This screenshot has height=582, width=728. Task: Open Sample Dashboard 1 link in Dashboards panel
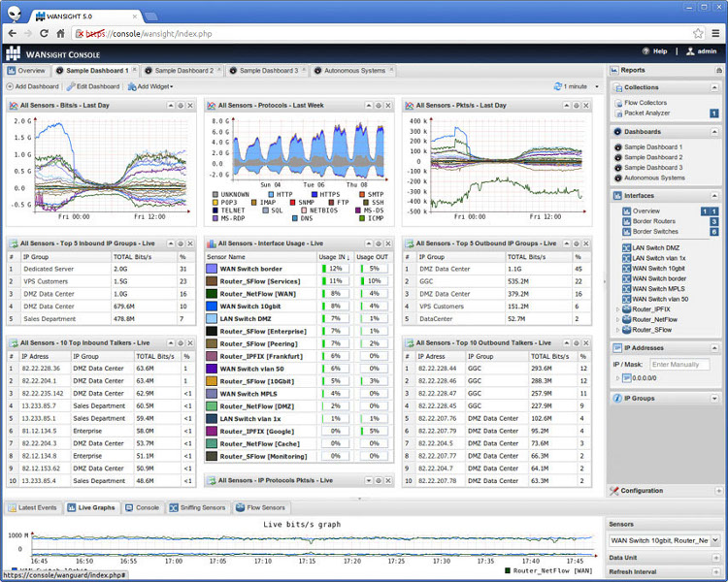tap(653, 147)
